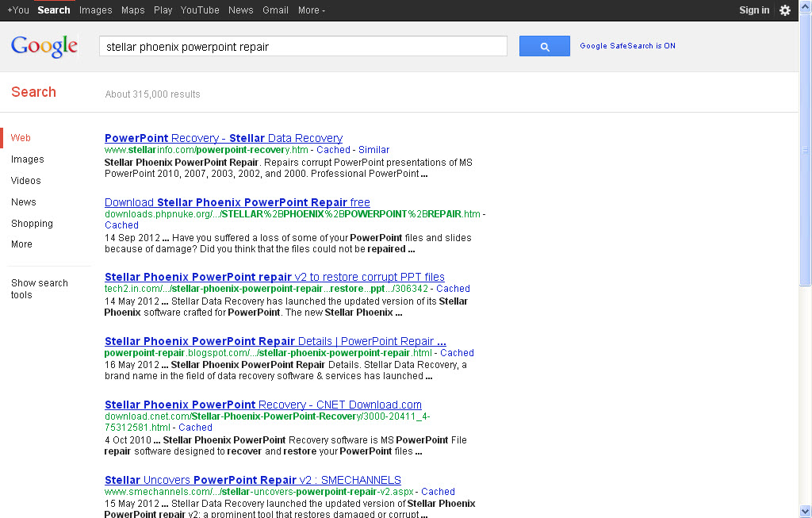Image resolution: width=812 pixels, height=518 pixels.
Task: Open CNET Download.com PowerPoint Recovery result
Action: pos(263,405)
